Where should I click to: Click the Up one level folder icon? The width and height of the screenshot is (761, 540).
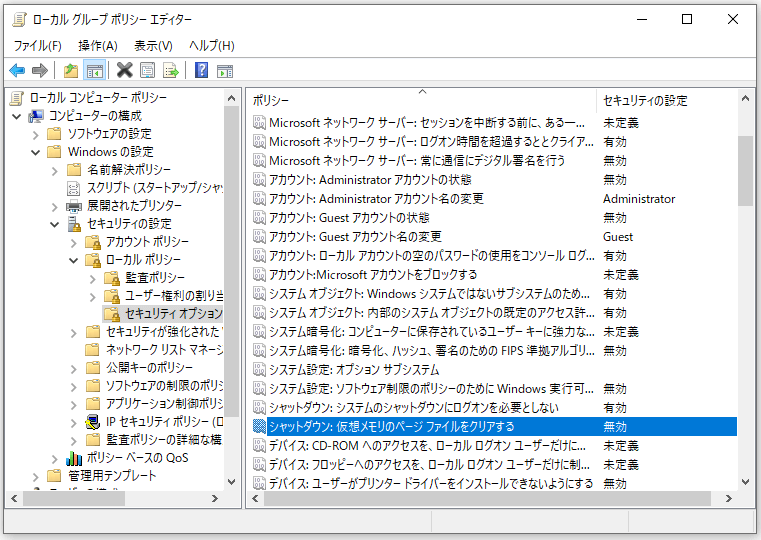[x=71, y=70]
